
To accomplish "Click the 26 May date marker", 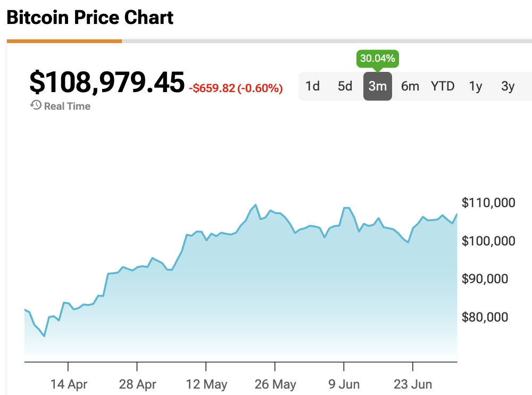I will click(276, 384).
